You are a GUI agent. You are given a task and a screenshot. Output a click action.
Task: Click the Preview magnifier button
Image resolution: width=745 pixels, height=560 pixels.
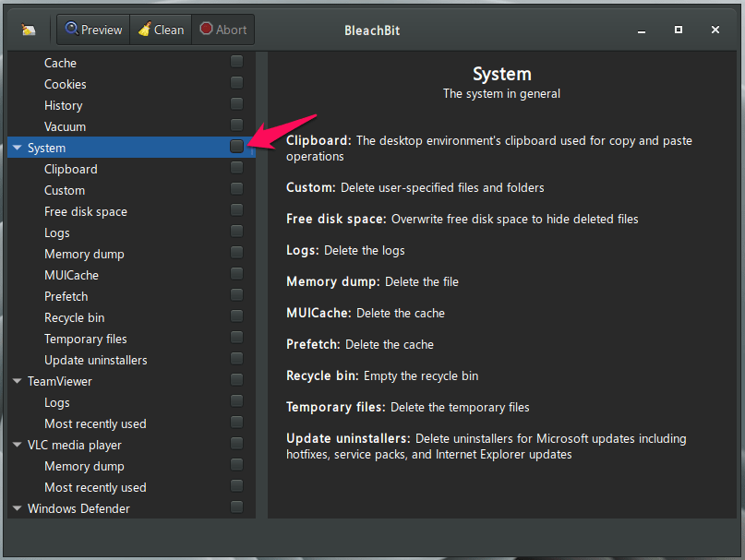pos(93,30)
